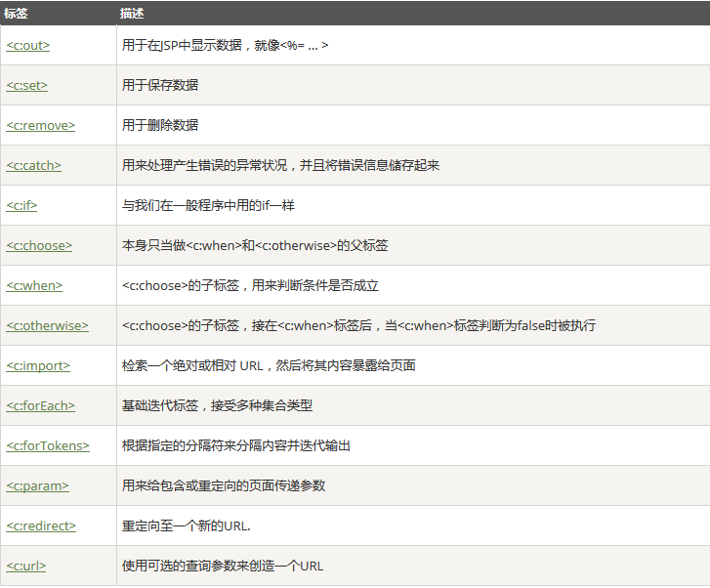This screenshot has height=588, width=710.
Task: Open the <c:forTokens> tag link
Action: click(x=48, y=445)
